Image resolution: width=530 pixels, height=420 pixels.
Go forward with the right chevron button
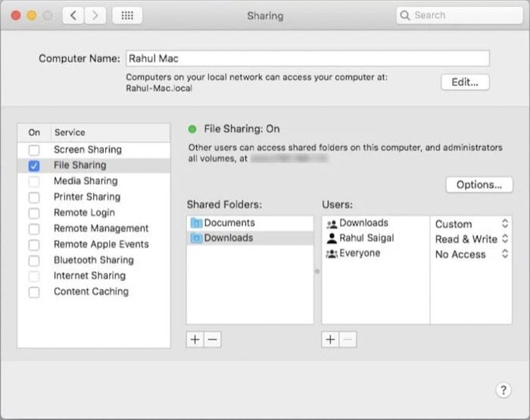(x=95, y=16)
